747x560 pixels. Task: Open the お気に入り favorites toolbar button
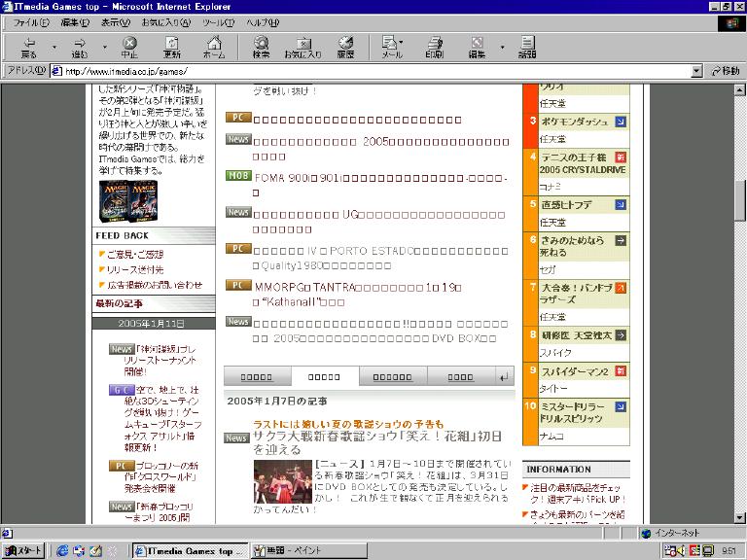303,48
